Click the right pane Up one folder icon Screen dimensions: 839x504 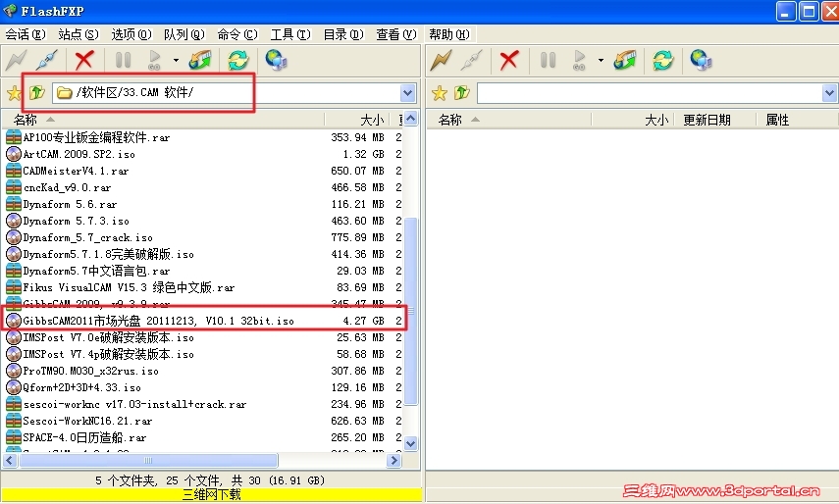pyautogui.click(x=462, y=93)
